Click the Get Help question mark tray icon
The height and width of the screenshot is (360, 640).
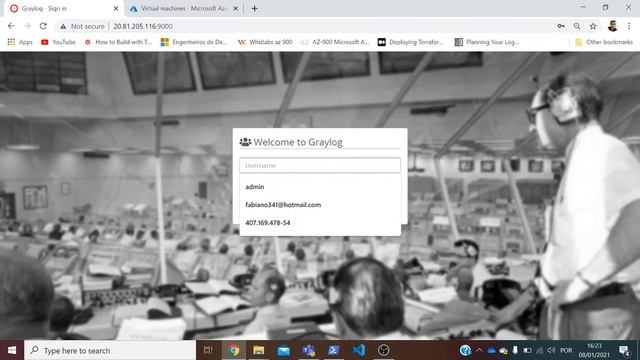coord(465,350)
